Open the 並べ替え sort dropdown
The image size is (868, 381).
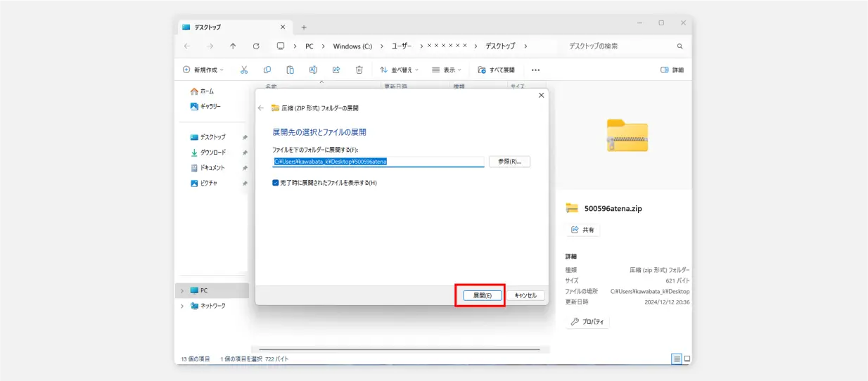coord(399,70)
